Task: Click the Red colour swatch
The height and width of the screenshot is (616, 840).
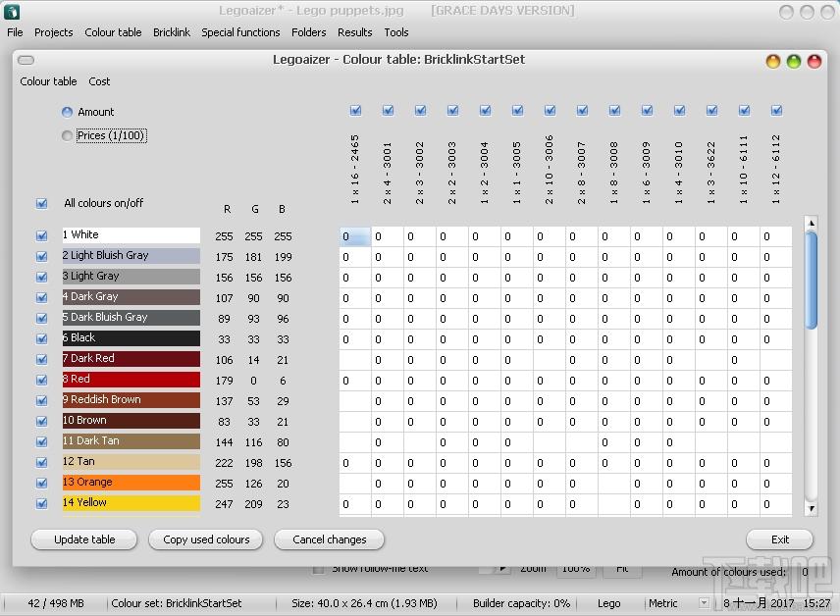Action: 131,380
